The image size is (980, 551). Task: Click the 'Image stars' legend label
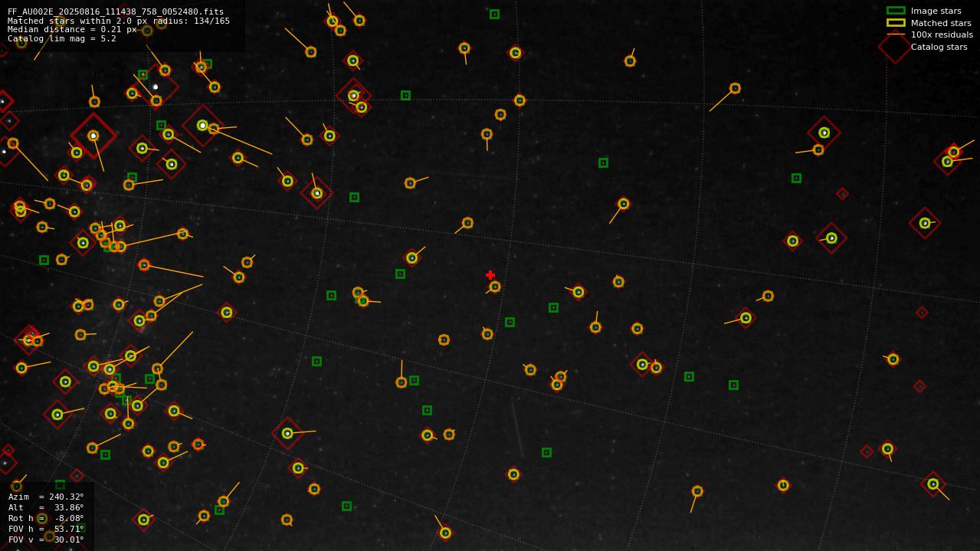[x=936, y=11]
